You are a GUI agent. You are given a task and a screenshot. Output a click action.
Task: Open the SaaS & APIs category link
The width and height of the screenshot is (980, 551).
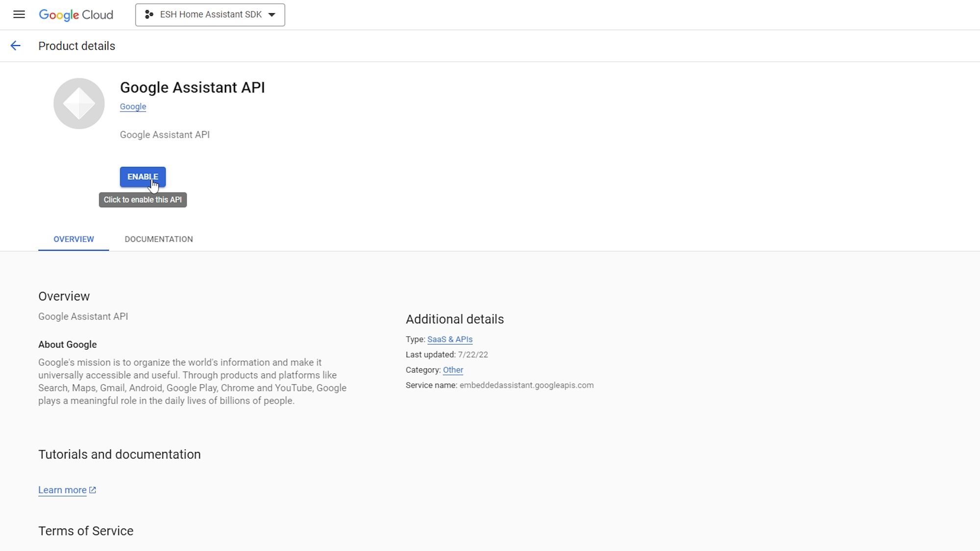(x=450, y=339)
